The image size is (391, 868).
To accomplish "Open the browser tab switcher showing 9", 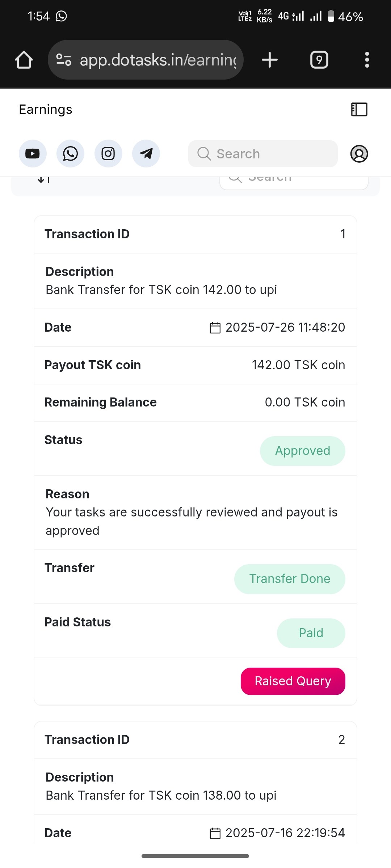I will [319, 60].
